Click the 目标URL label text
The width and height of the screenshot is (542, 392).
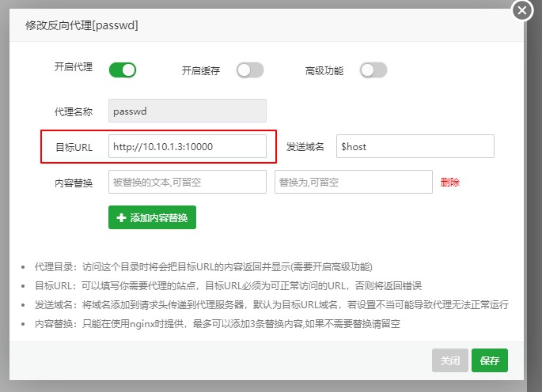(x=74, y=147)
